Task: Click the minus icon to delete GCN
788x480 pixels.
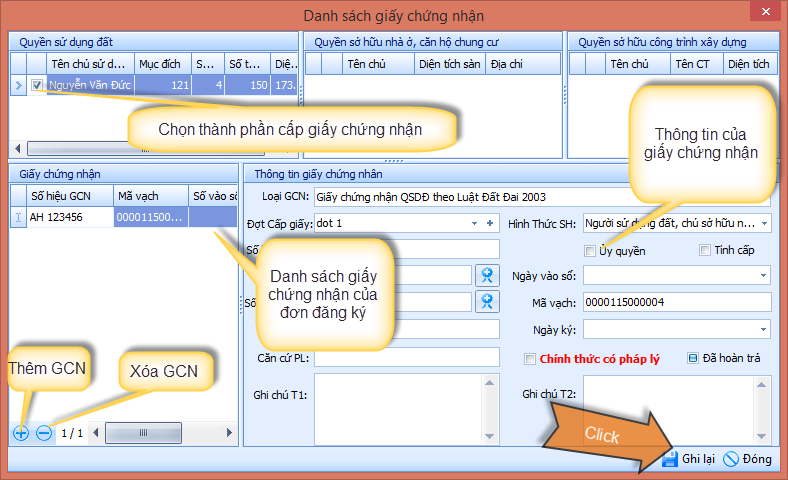Action: point(44,433)
